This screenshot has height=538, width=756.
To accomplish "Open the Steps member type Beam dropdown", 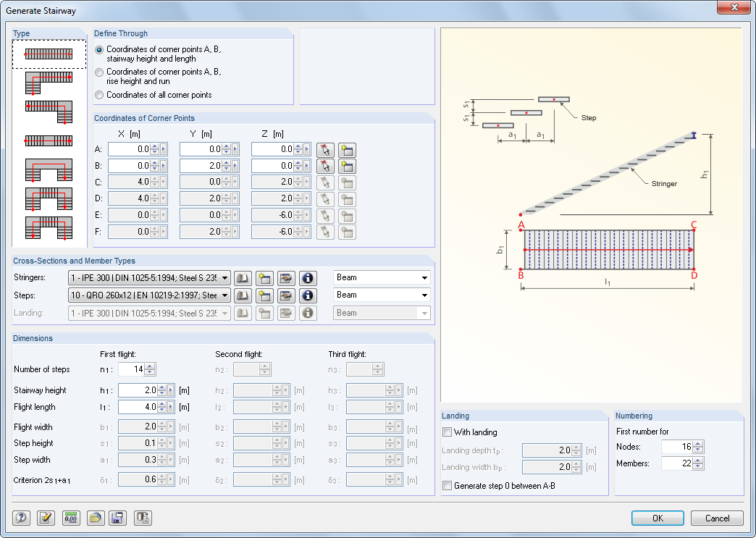I will click(424, 295).
